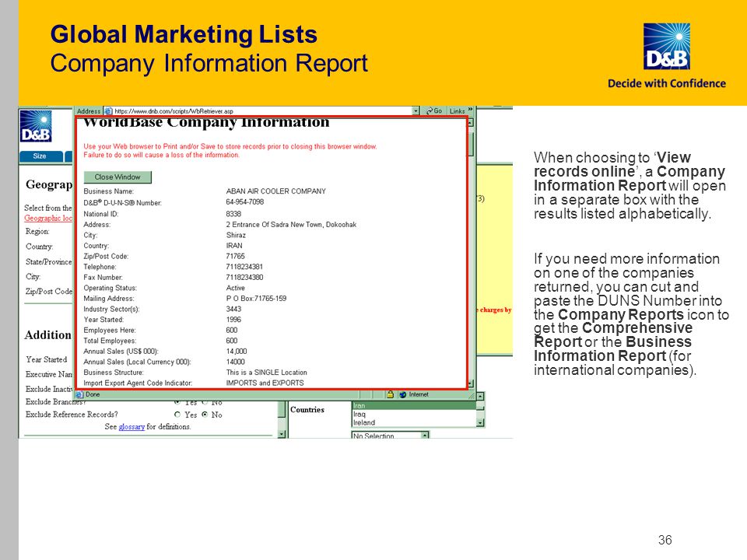Click the D&B logo in the background web page
This screenshot has width=747, height=560.
coord(36,126)
